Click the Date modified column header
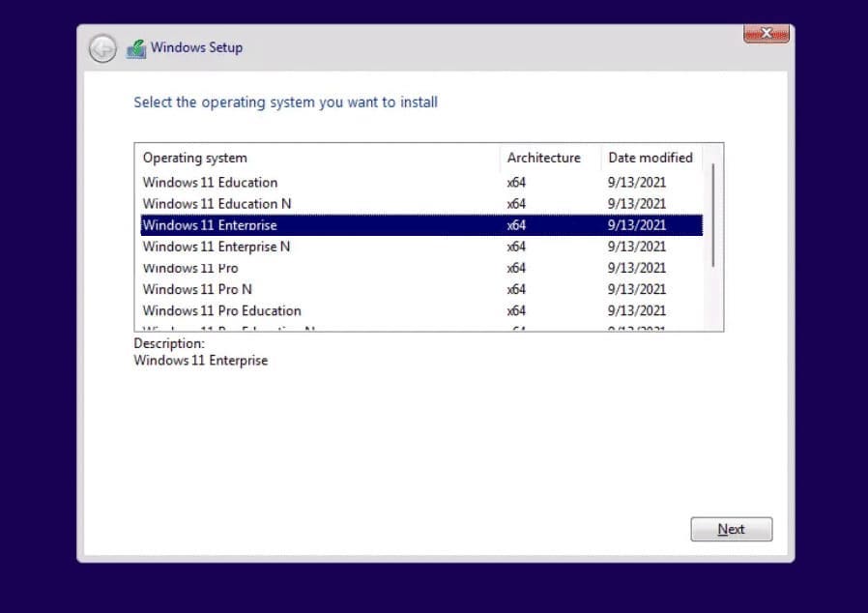868x613 pixels. pyautogui.click(x=650, y=158)
